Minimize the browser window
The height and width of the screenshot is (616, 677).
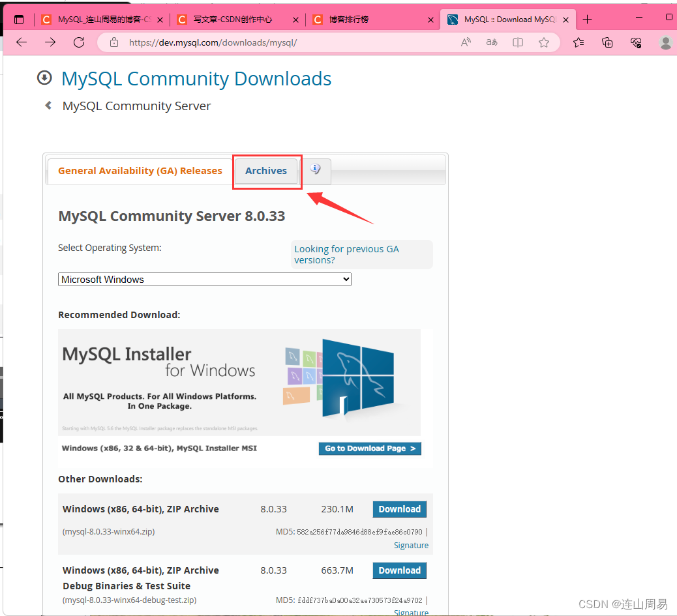(639, 17)
